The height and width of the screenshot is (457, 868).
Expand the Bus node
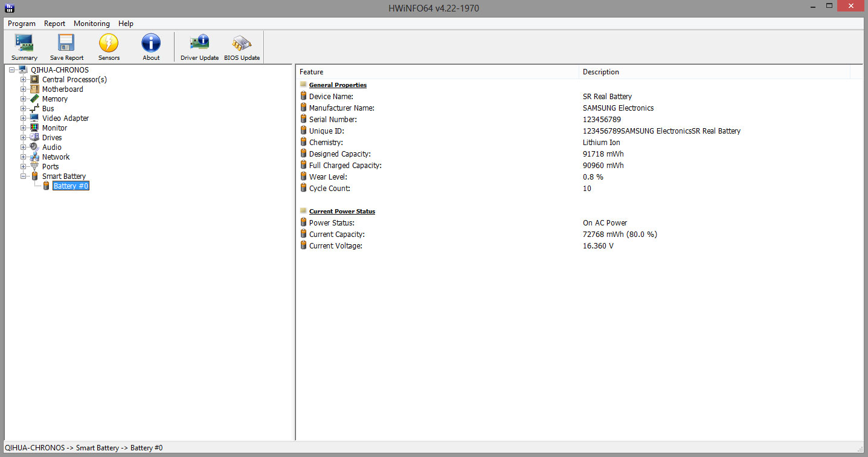[x=24, y=109]
